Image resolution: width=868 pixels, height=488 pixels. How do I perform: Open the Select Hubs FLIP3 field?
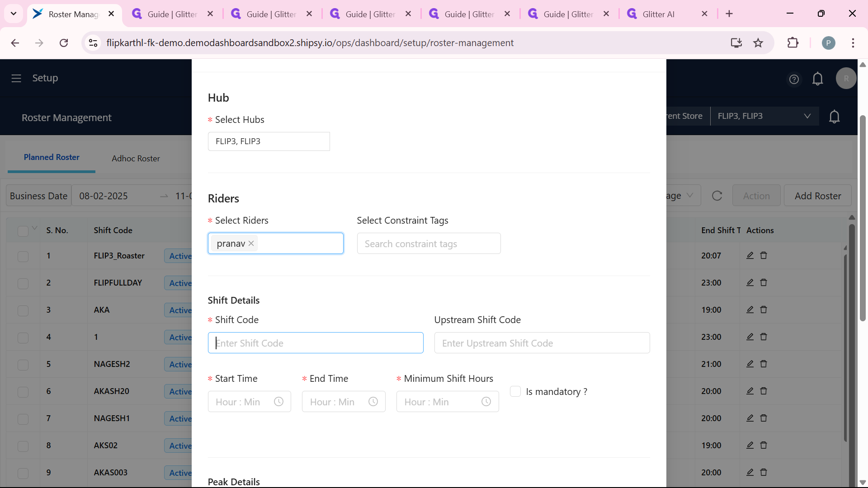(x=269, y=141)
